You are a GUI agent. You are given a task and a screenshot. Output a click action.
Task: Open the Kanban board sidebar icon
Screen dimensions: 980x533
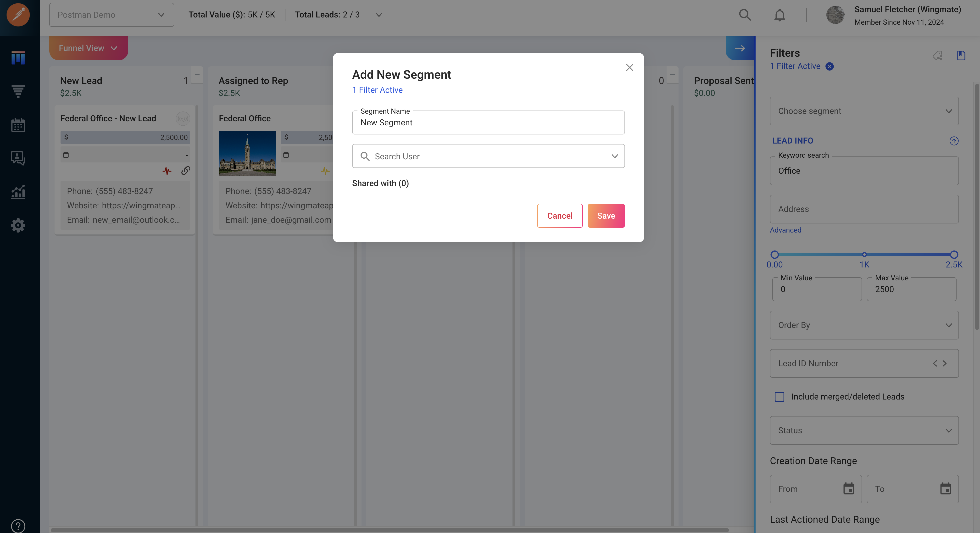click(x=18, y=58)
